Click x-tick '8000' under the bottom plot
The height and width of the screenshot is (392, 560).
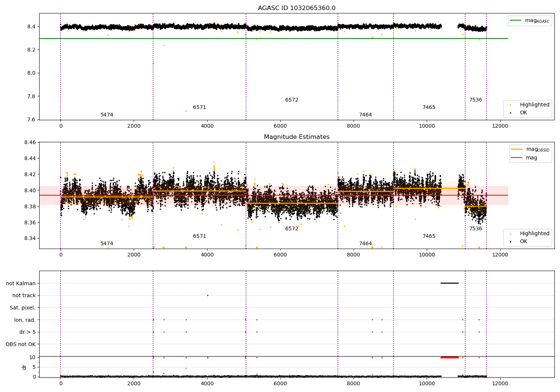pyautogui.click(x=354, y=383)
